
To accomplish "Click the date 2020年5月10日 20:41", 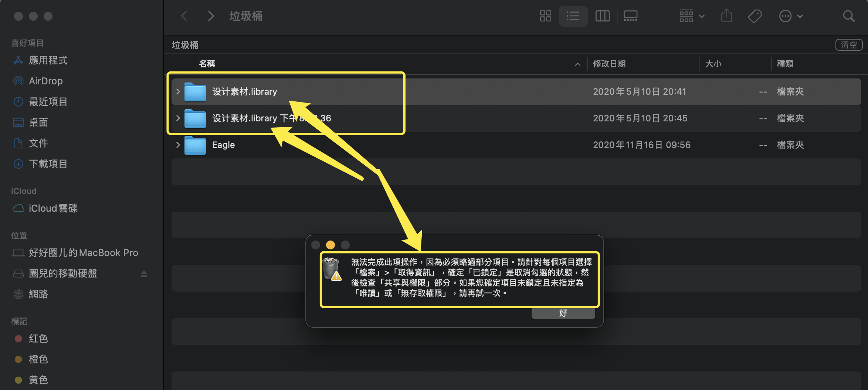I will click(640, 91).
